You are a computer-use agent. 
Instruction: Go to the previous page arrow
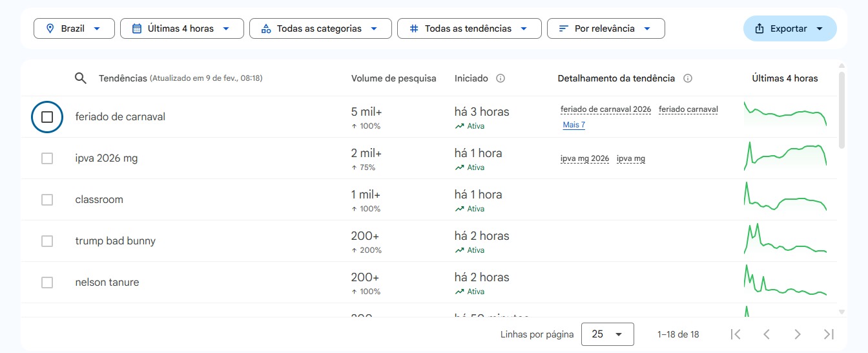pos(767,334)
